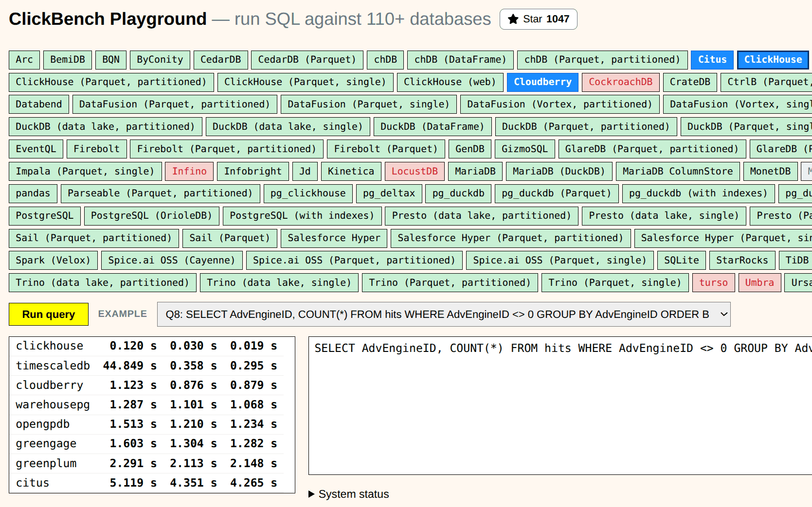Select the plain Firebolt chip
This screenshot has width=812, height=507.
pos(96,149)
